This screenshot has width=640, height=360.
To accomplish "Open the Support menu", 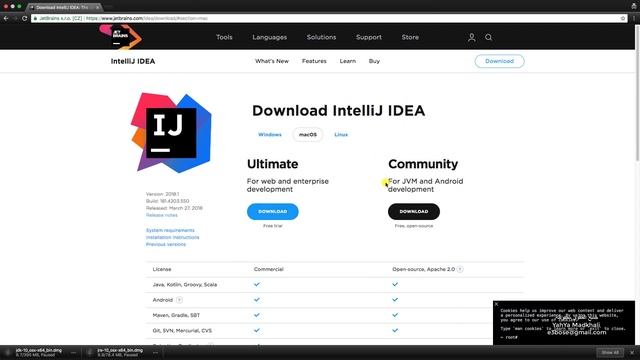I will coord(369,37).
